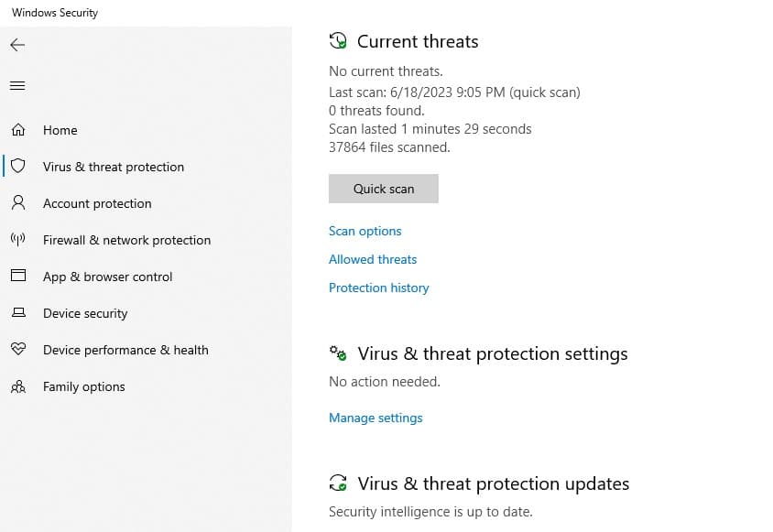The image size is (773, 532).
Task: Click the Account protection person icon
Action: tap(17, 203)
